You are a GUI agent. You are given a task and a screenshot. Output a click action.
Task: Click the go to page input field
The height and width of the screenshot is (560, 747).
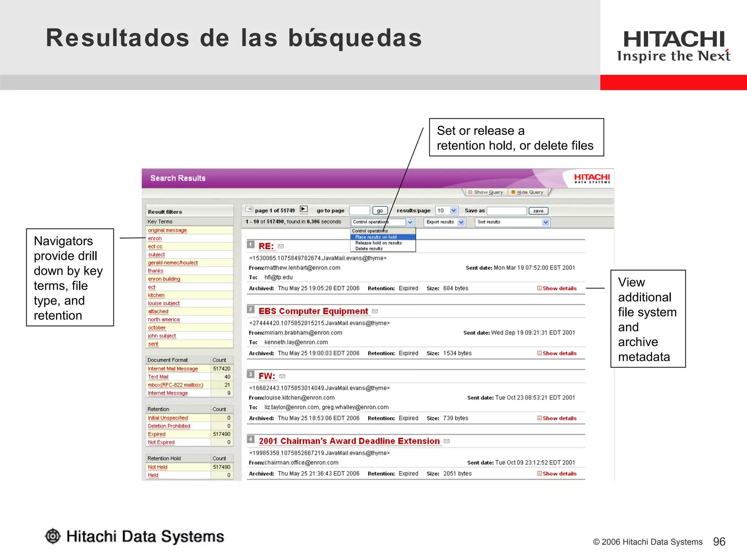pyautogui.click(x=360, y=211)
